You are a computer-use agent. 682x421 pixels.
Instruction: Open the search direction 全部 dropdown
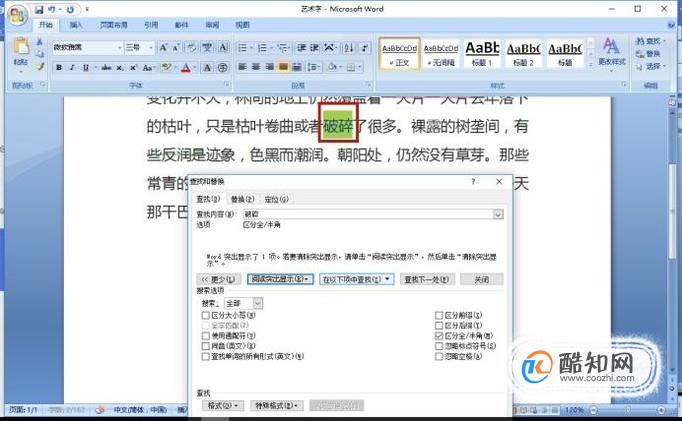pos(257,303)
